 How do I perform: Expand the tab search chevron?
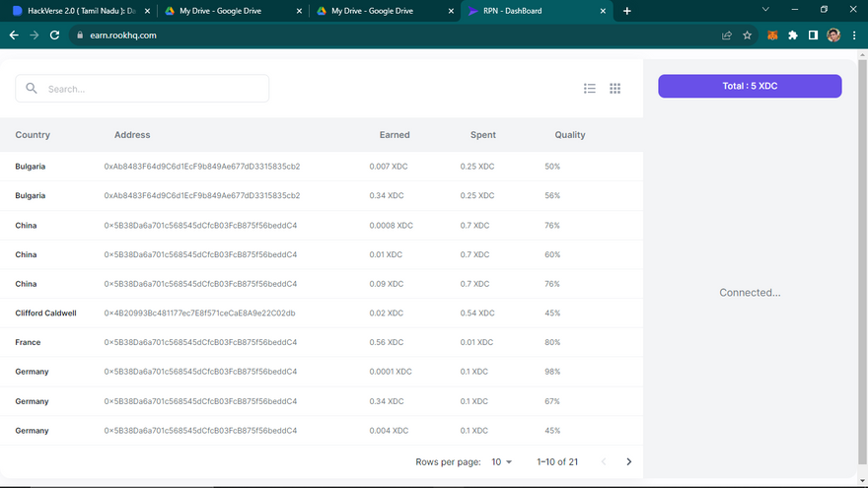[767, 10]
